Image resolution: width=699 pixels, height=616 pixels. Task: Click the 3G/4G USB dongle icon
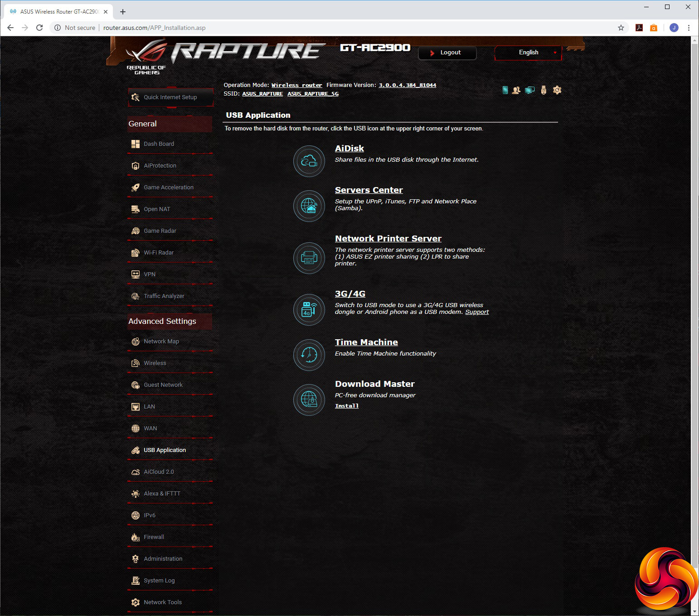(309, 310)
